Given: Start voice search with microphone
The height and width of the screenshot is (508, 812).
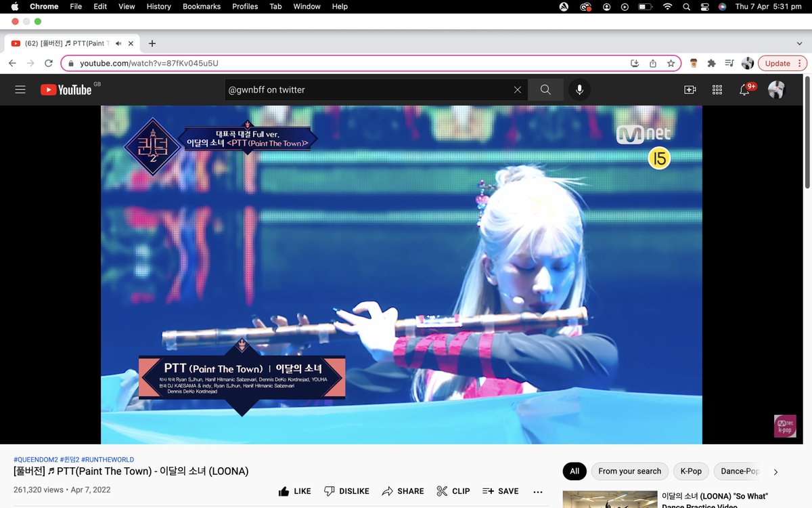Looking at the screenshot, I should (x=579, y=89).
